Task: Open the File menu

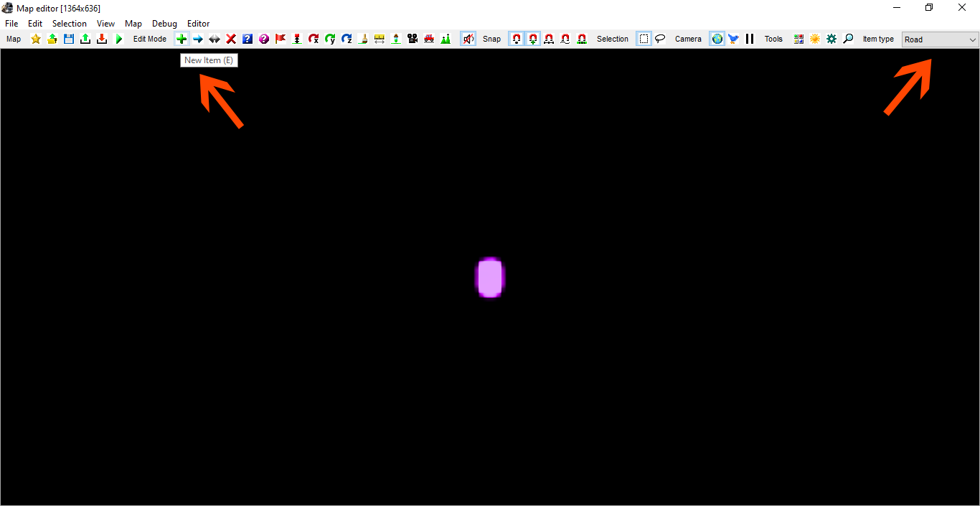Action: [11, 24]
